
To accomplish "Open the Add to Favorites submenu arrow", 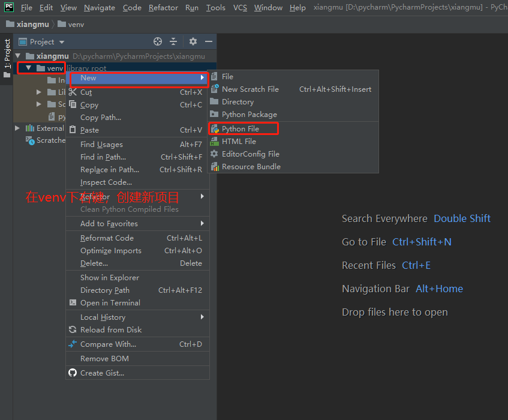I will click(202, 223).
